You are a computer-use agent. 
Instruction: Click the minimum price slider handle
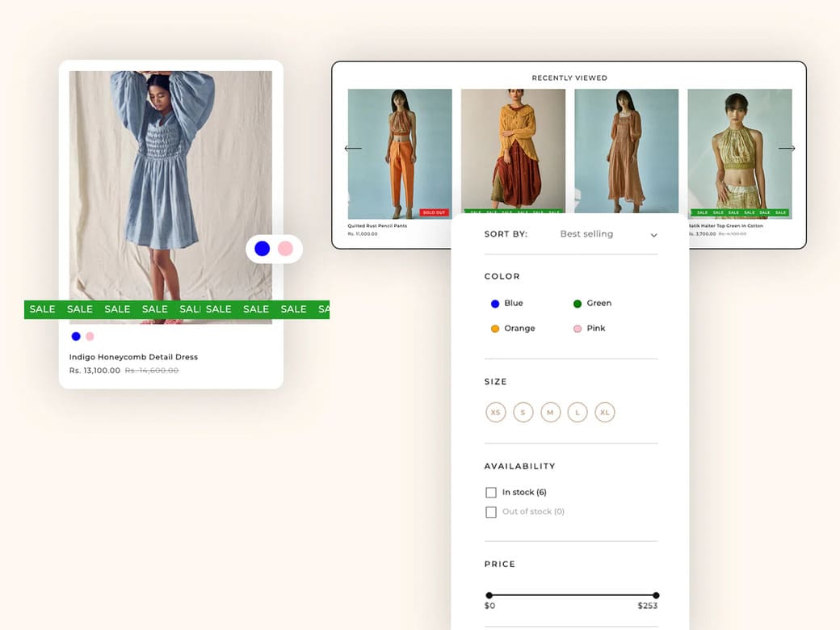click(x=489, y=595)
